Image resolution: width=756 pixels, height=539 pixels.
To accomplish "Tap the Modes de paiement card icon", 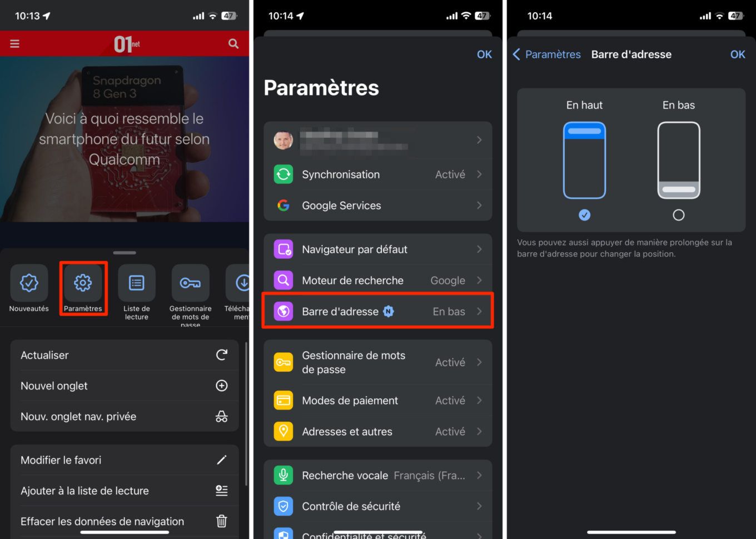I will click(283, 401).
